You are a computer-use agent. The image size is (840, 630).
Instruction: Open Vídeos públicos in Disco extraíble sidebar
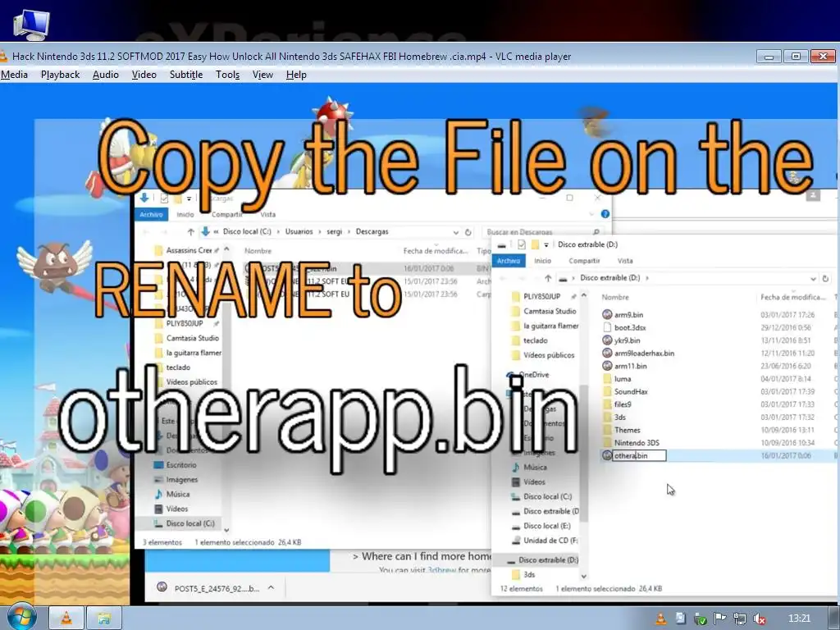549,355
